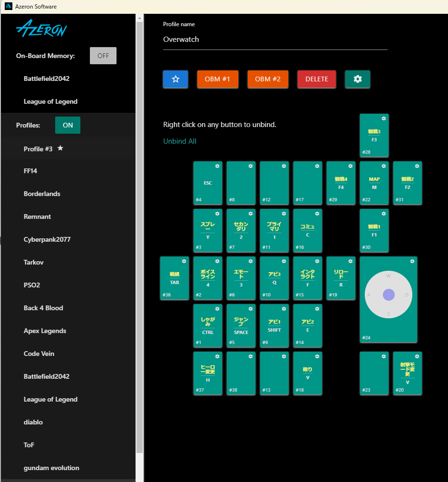
Task: Open gear settings on button #11
Action: click(283, 214)
